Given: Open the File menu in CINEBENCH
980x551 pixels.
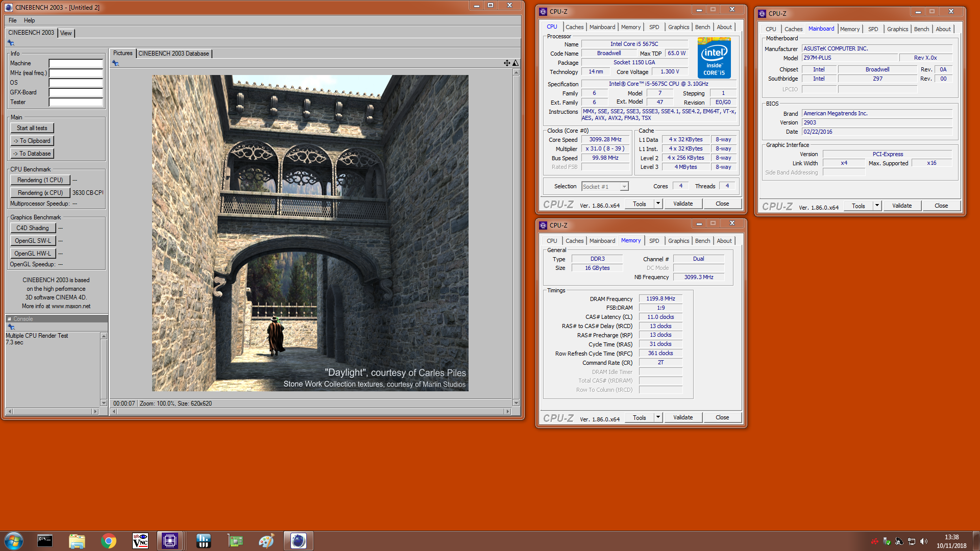Looking at the screenshot, I should 13,20.
